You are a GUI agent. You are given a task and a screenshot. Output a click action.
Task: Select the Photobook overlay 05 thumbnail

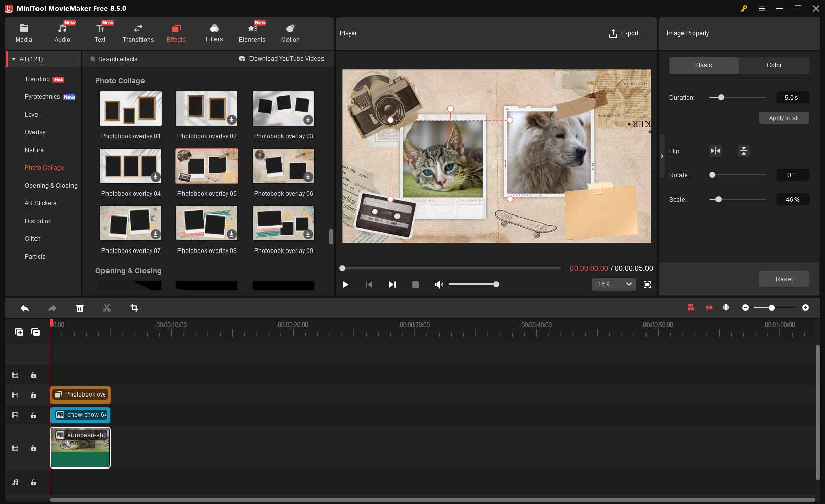click(206, 166)
